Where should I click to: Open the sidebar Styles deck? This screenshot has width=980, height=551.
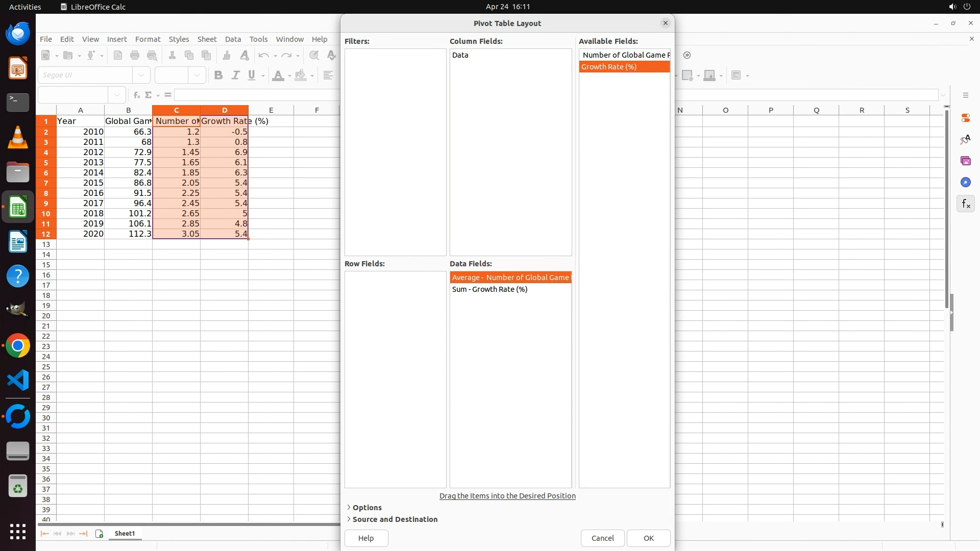coord(965,139)
